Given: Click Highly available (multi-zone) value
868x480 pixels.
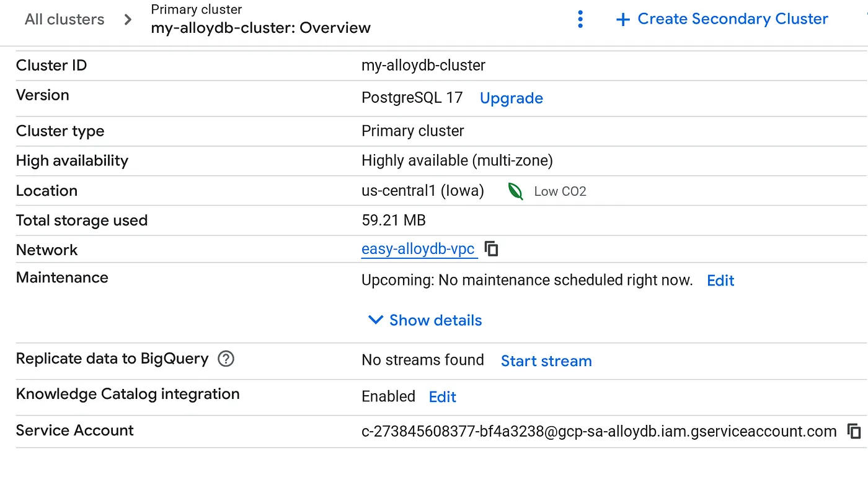Looking at the screenshot, I should pos(457,161).
